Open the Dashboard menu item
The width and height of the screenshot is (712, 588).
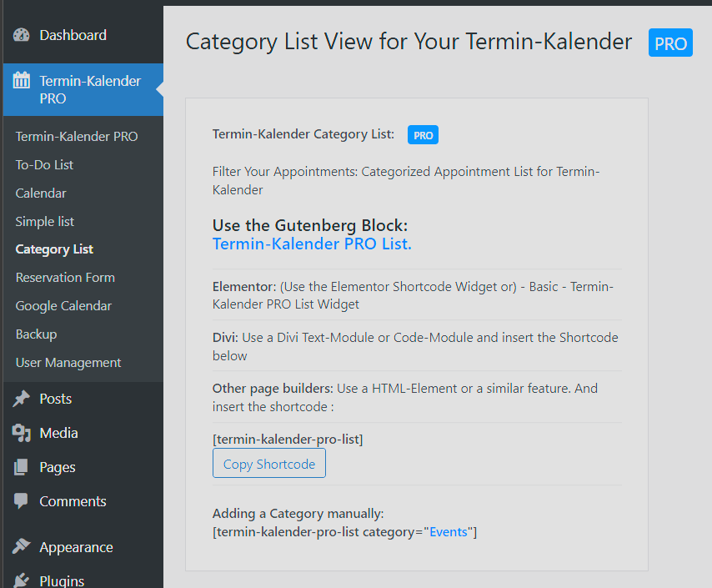83,35
